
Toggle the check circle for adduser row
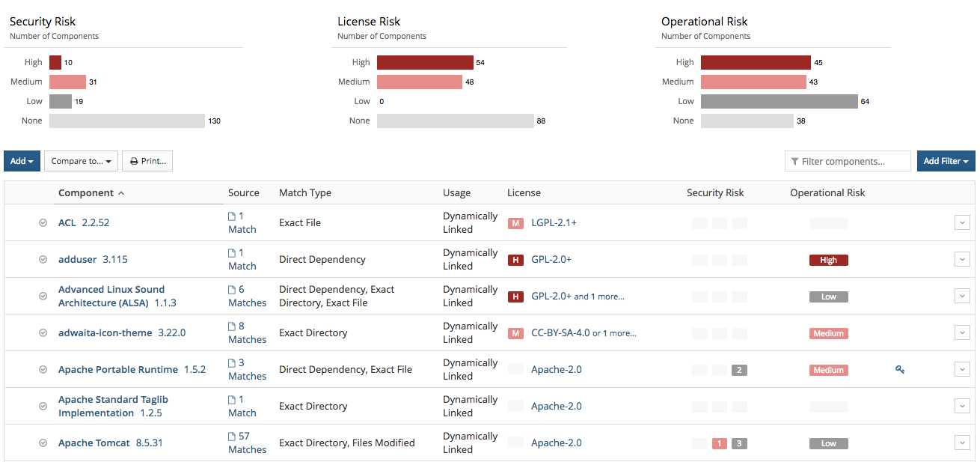[43, 260]
